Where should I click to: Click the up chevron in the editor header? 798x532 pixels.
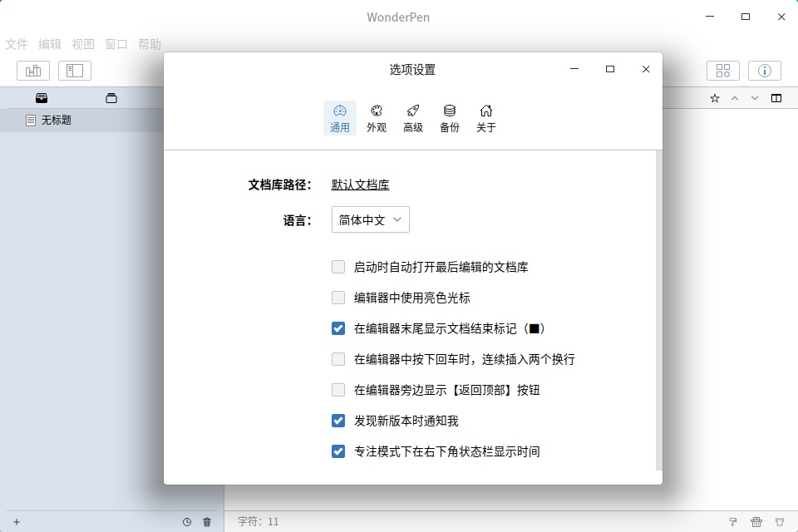[735, 98]
